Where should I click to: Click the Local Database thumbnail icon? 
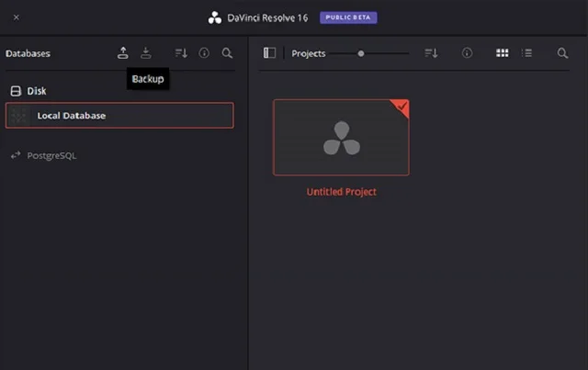(18, 116)
